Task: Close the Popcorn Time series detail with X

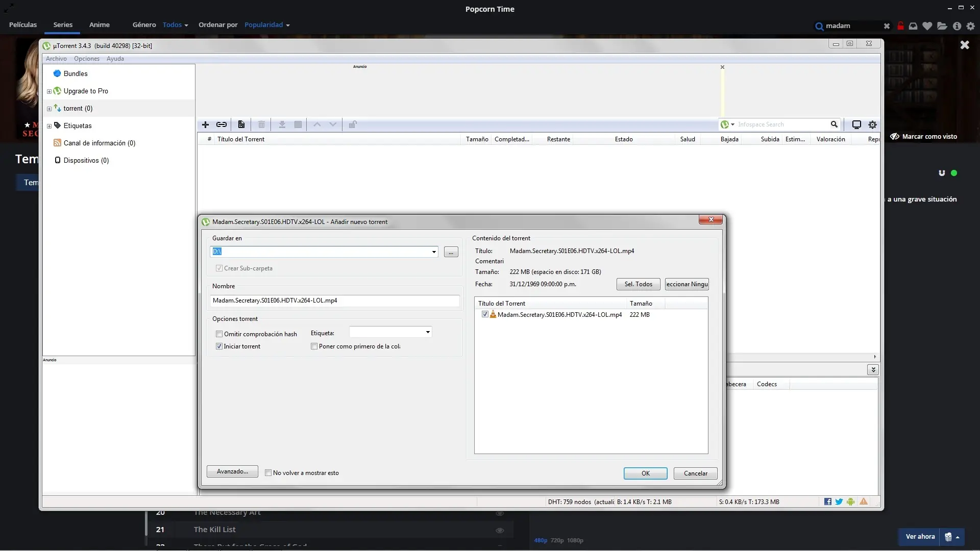Action: 965,45
